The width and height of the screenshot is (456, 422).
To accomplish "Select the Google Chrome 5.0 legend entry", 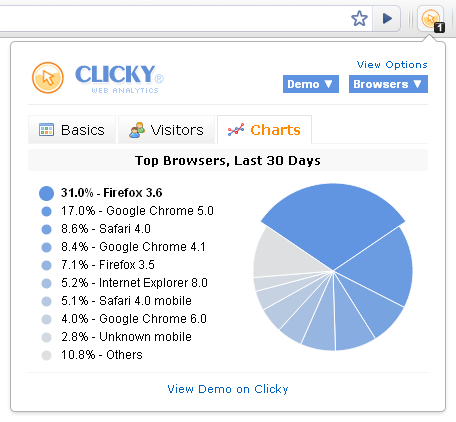I will pos(137,211).
